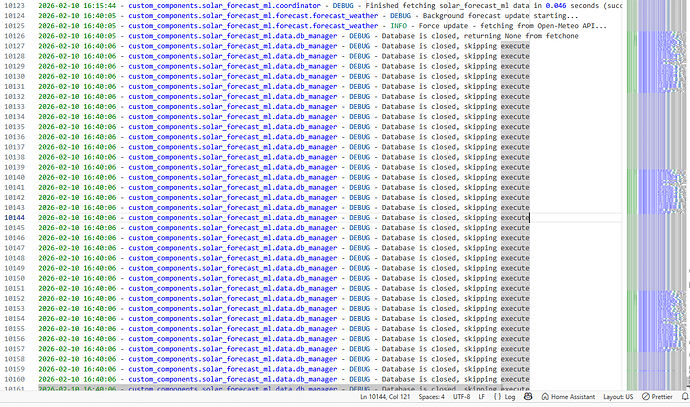Click 'Database is closed' on line 10129
The image size is (690, 407).
418,66
